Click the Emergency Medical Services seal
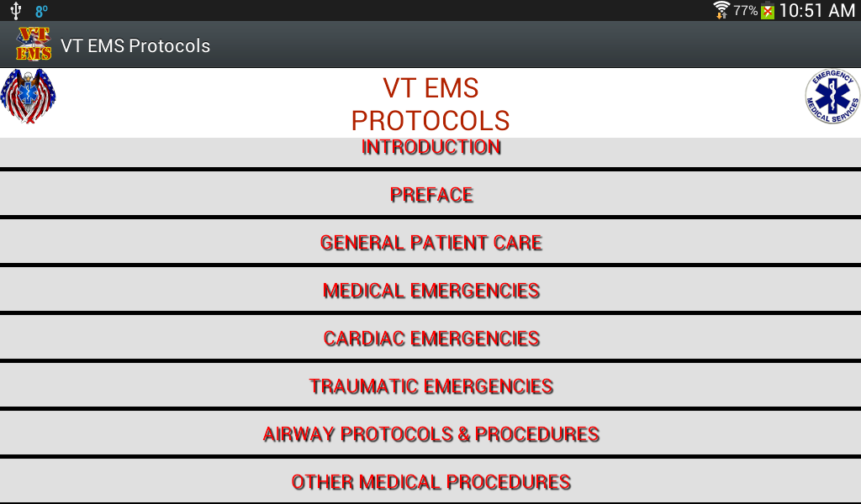The height and width of the screenshot is (504, 861). tap(832, 97)
